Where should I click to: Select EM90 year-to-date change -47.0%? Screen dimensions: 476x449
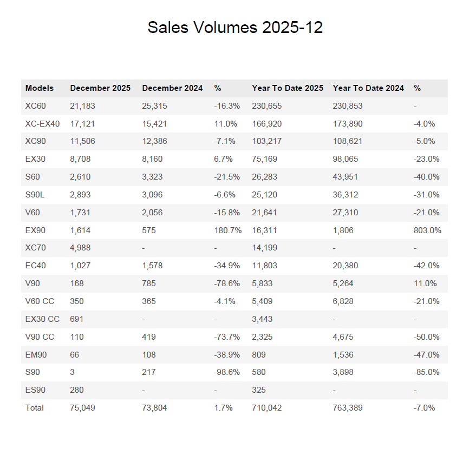(x=427, y=355)
